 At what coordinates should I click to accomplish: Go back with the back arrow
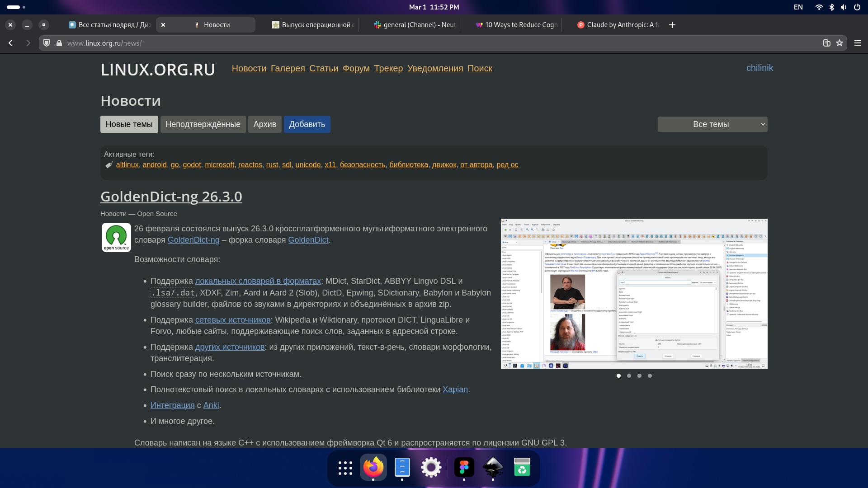click(11, 43)
